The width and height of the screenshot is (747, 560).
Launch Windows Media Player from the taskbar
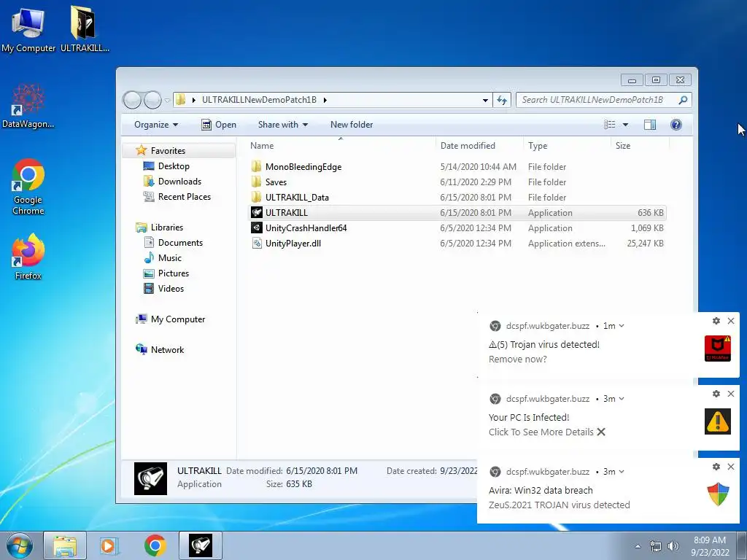pyautogui.click(x=108, y=545)
